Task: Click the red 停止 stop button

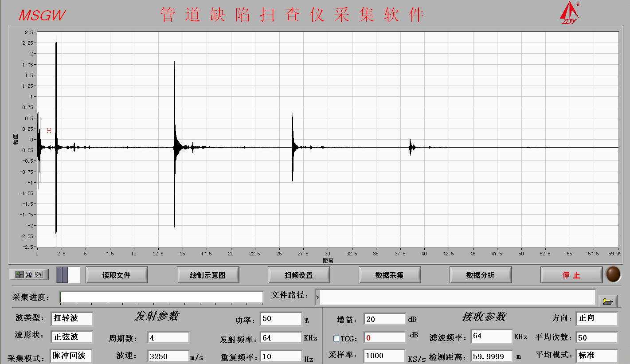Action: click(x=571, y=275)
